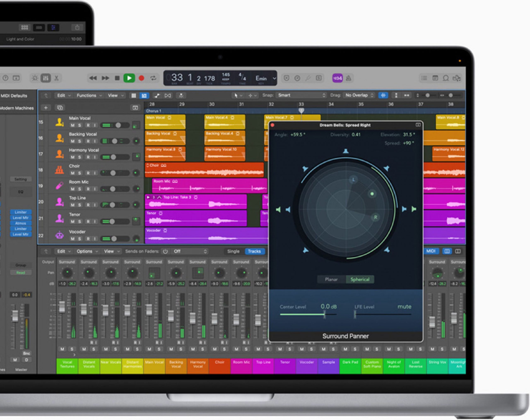Open the Mixer using control bar icon

point(46,78)
